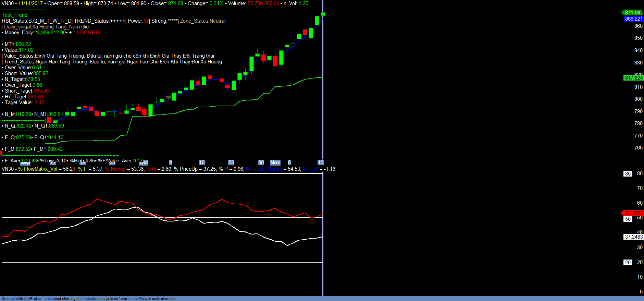Click the 871.08 green price tag
This screenshot has height=301, width=644.
click(x=632, y=13)
